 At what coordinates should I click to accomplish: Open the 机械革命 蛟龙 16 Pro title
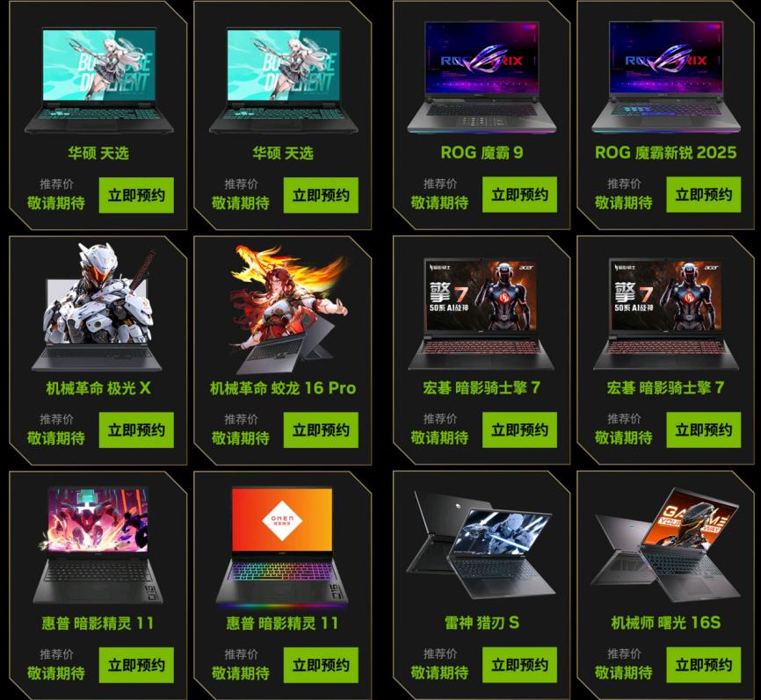[x=283, y=388]
